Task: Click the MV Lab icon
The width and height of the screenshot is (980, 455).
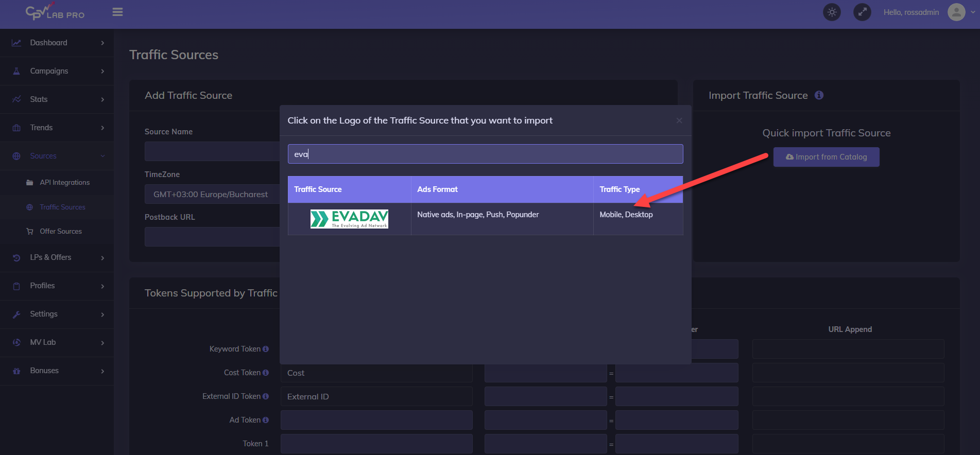Action: point(16,342)
